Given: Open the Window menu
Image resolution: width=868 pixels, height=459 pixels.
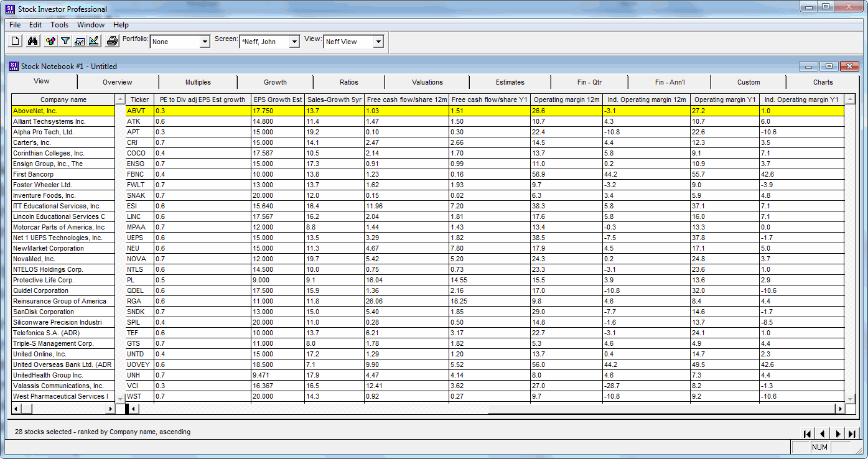Looking at the screenshot, I should [x=91, y=25].
